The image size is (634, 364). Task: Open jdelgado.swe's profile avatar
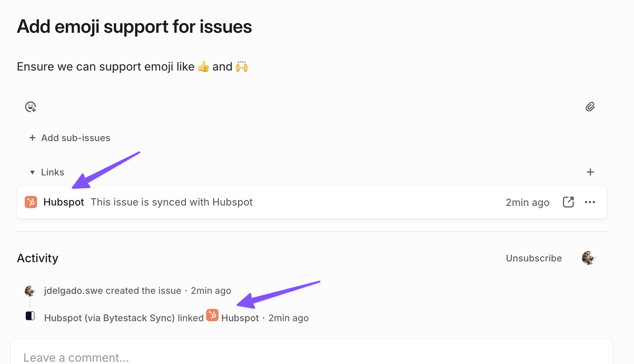pos(30,290)
